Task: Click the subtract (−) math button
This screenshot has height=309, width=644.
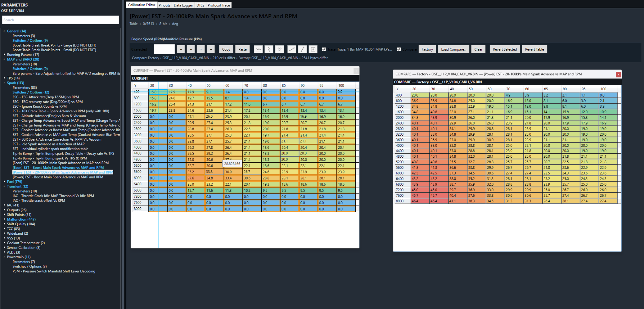Action: 191,49
